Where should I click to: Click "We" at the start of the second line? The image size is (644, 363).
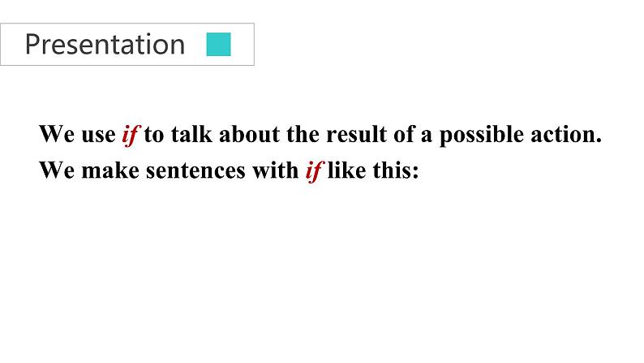click(56, 172)
